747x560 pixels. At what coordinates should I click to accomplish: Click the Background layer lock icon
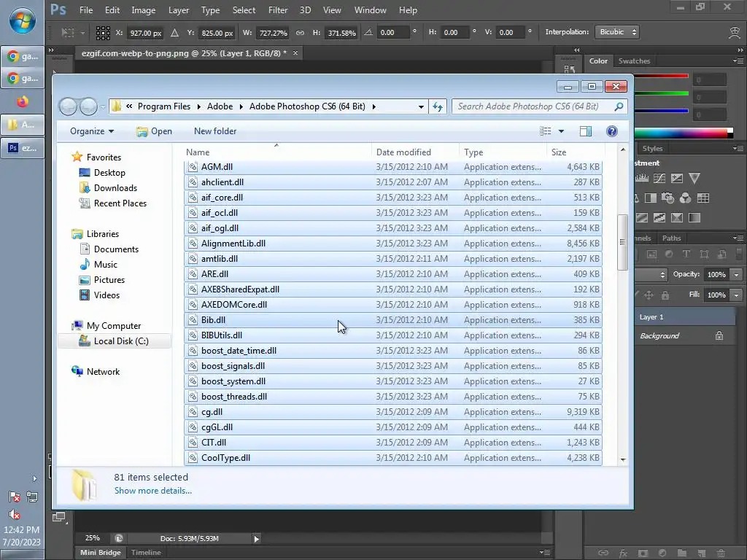point(719,335)
